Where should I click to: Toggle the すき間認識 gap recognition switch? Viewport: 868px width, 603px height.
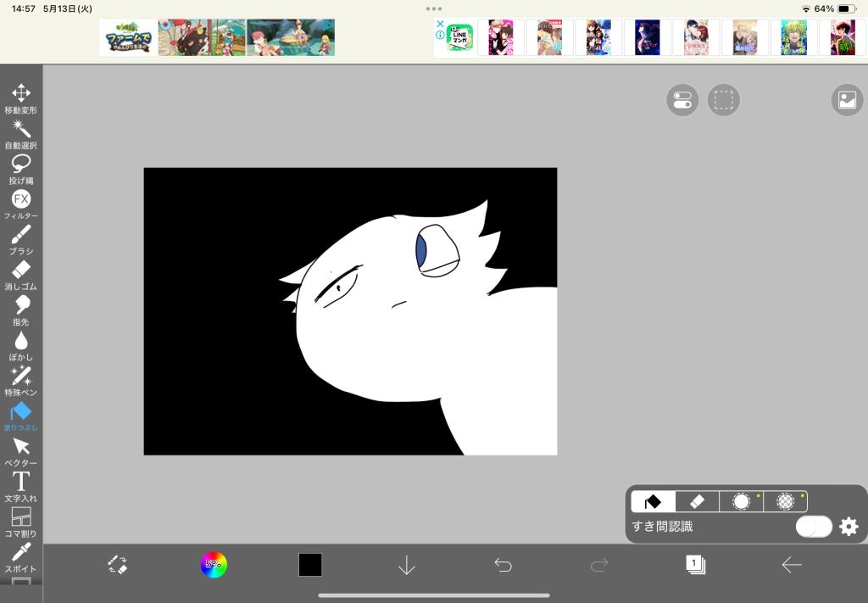pos(813,527)
